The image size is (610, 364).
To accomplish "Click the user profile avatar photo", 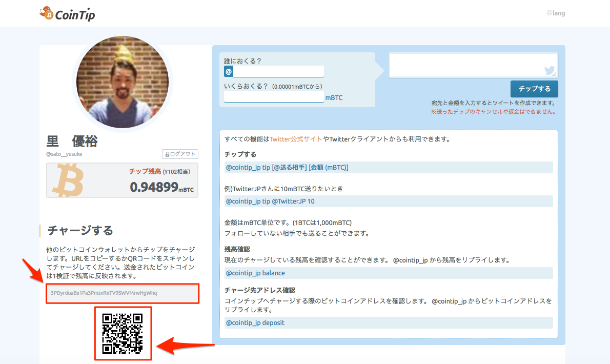I will (123, 82).
